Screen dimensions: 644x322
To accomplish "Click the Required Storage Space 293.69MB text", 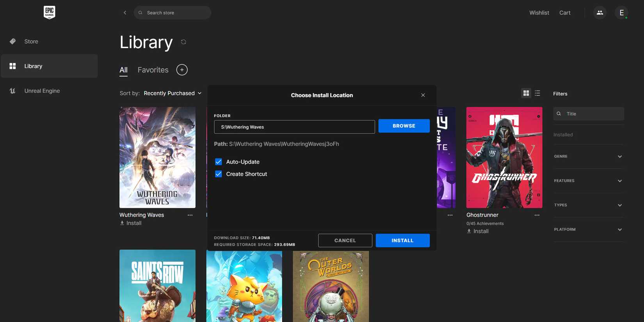I will 254,245.
